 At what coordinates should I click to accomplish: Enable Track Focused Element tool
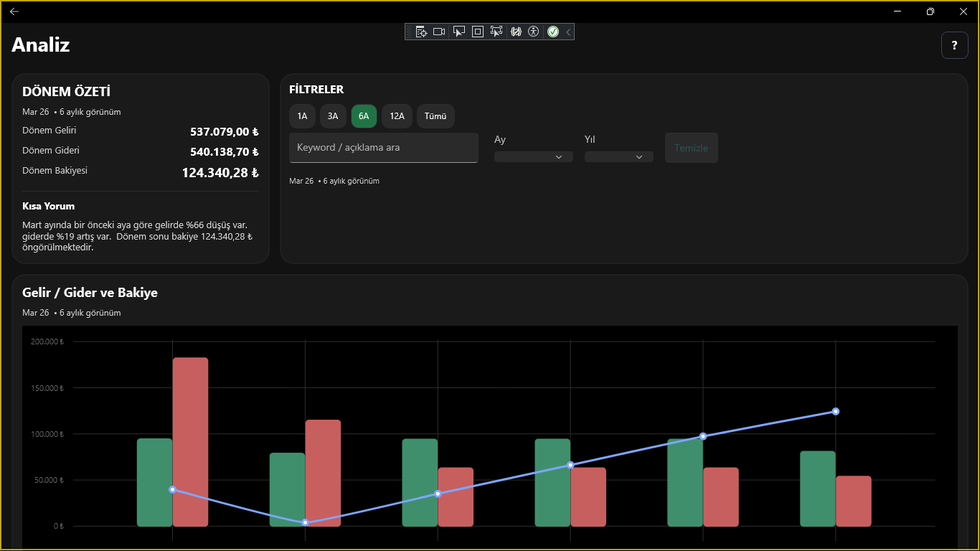coord(496,32)
